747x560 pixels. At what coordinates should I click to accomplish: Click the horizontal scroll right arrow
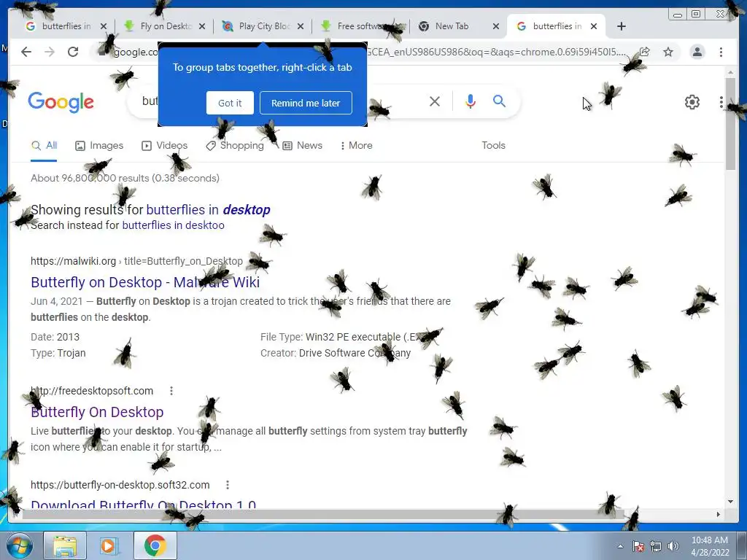(x=719, y=514)
